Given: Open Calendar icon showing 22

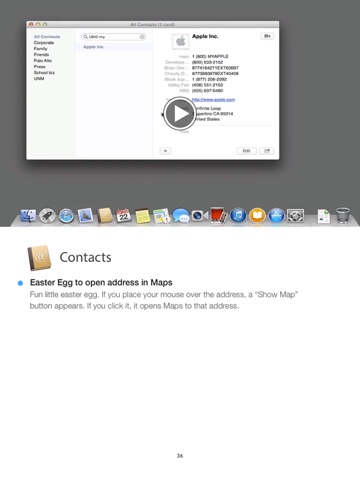Looking at the screenshot, I should point(124,216).
